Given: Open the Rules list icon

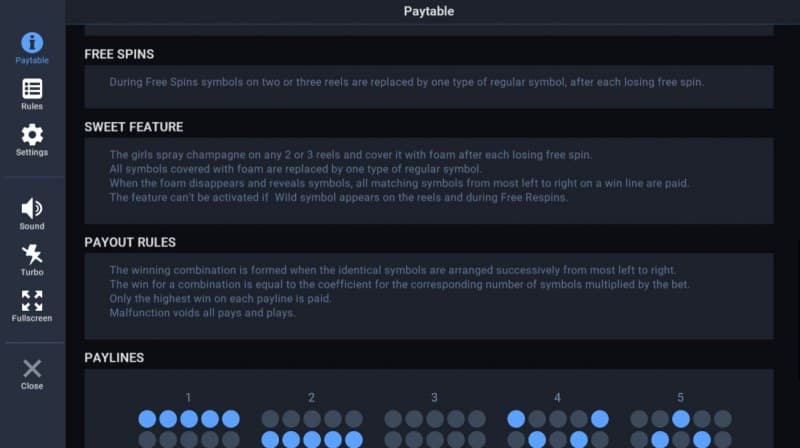Looking at the screenshot, I should 32,89.
